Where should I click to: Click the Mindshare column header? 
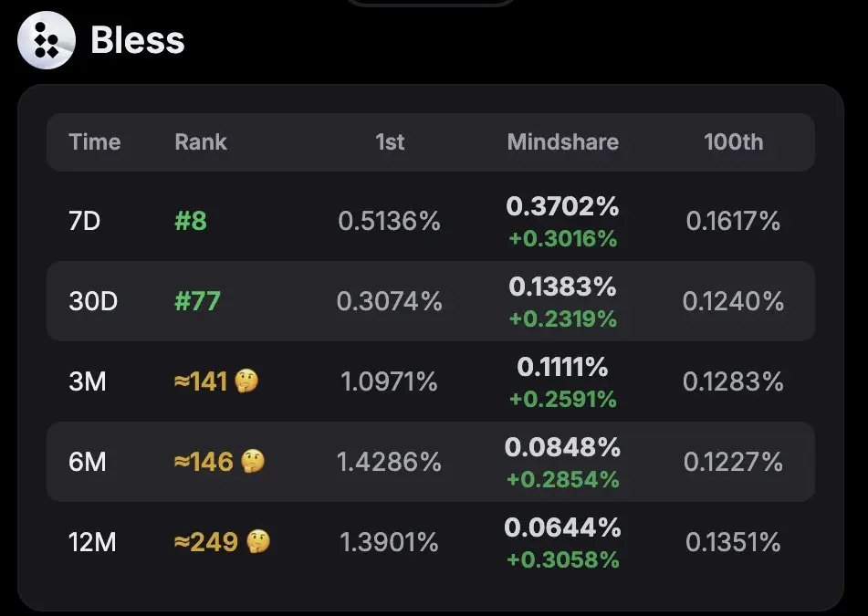pyautogui.click(x=563, y=142)
